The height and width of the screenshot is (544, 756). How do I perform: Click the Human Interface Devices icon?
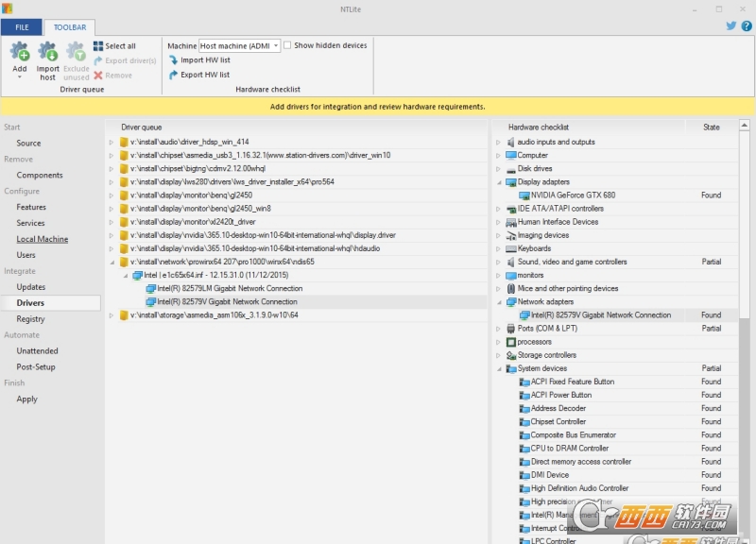[511, 222]
